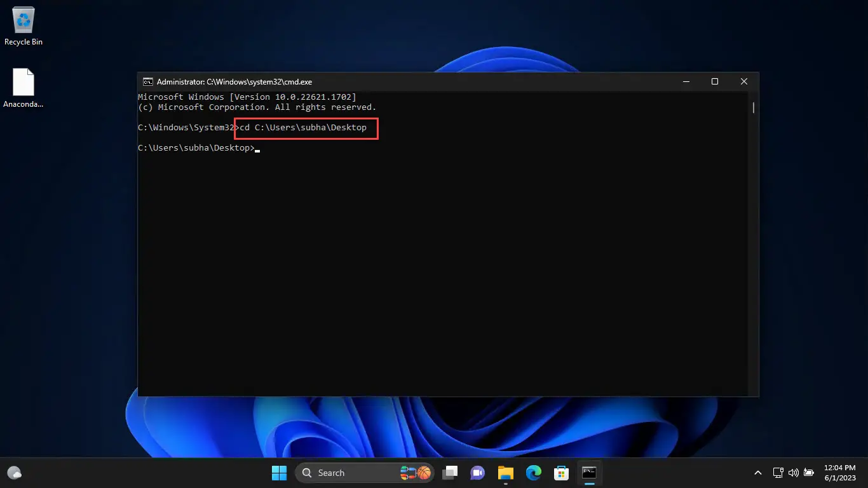Open cmd.exe window system menu icon

tap(147, 81)
